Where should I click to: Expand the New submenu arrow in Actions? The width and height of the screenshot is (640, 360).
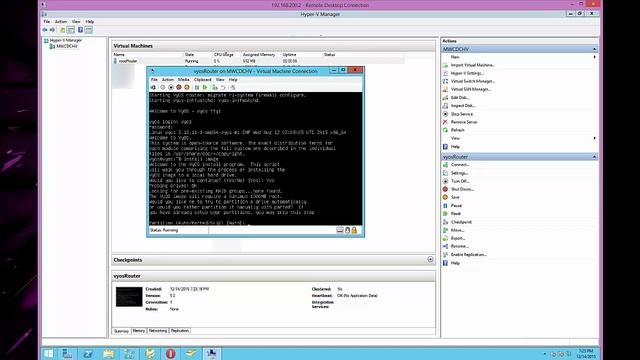594,57
